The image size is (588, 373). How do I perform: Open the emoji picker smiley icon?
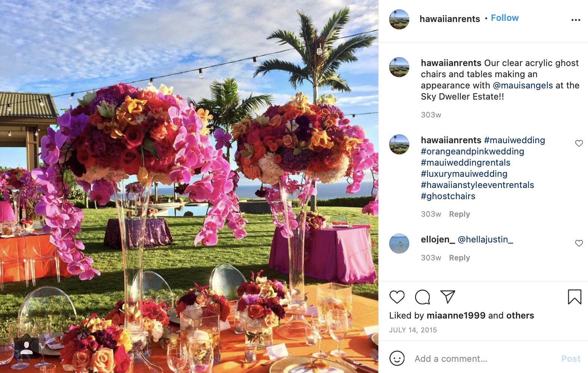tap(397, 358)
